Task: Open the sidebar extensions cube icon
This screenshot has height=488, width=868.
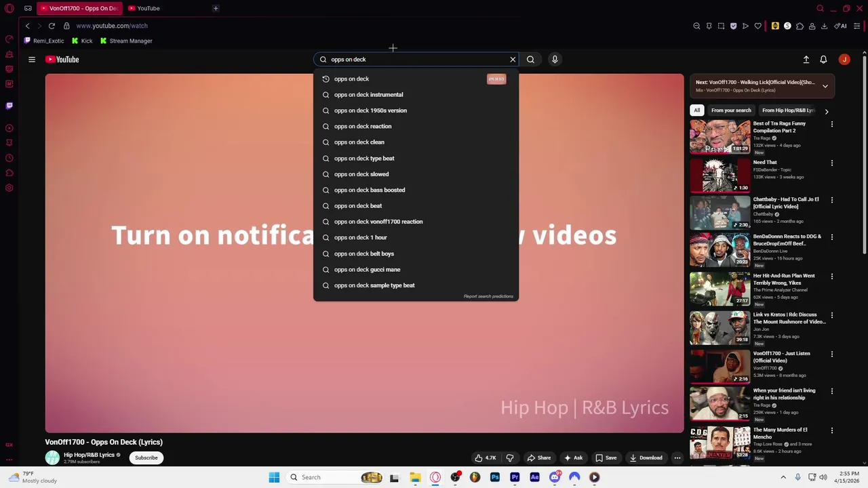Action: [x=9, y=173]
